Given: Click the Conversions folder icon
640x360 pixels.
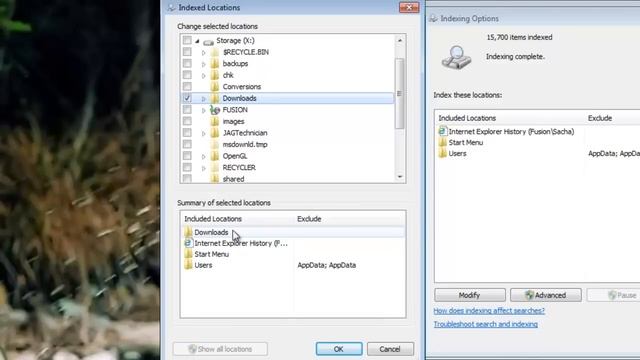Looking at the screenshot, I should (x=215, y=87).
